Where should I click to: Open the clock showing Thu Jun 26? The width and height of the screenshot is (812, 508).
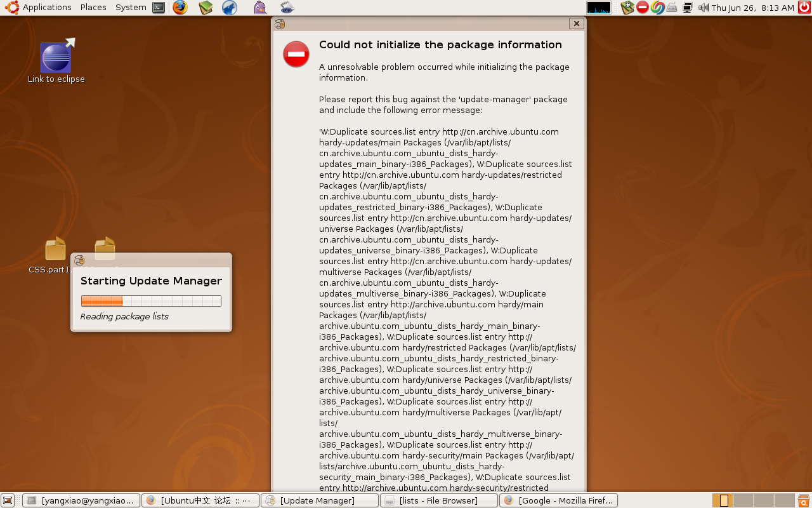tap(753, 8)
